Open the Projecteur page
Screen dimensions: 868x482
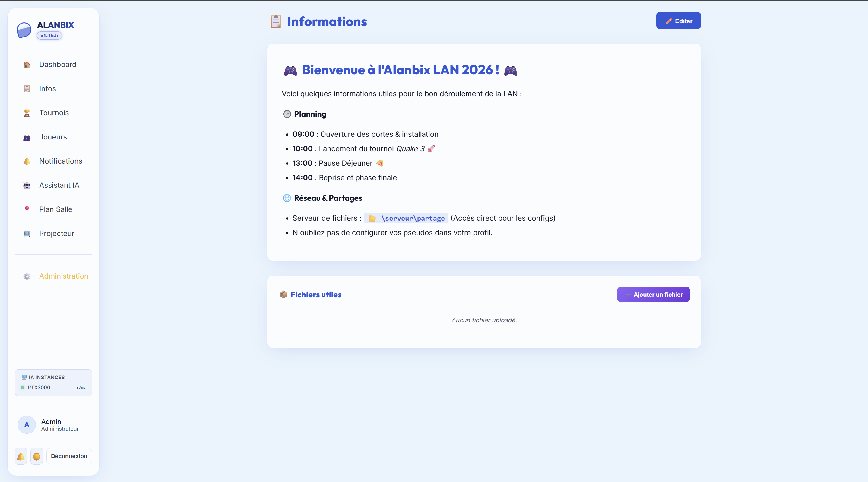click(x=53, y=233)
